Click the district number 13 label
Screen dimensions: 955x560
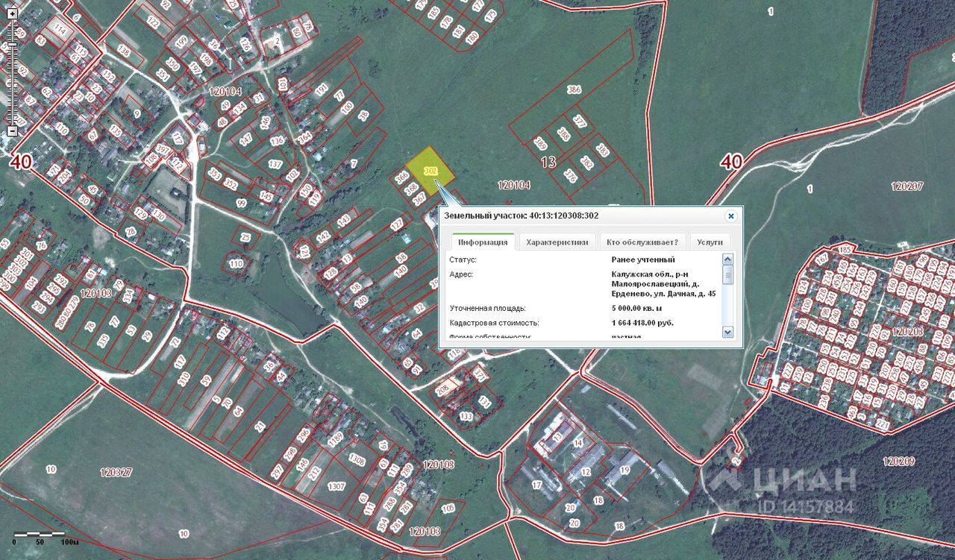point(548,162)
